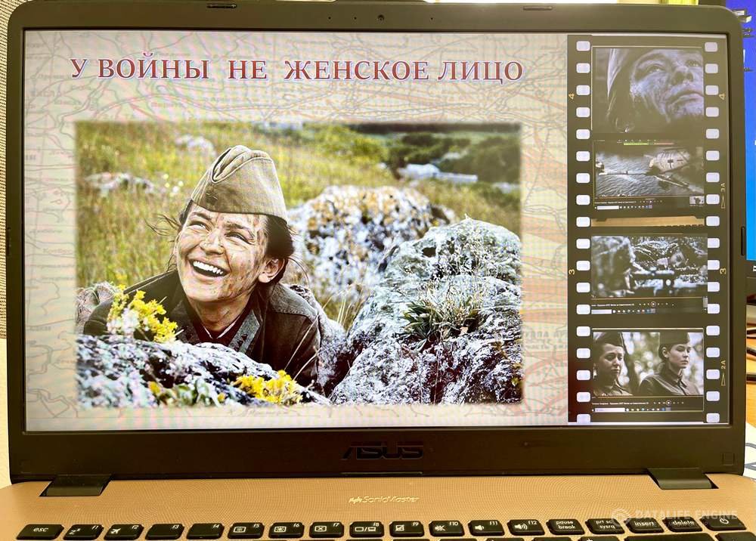Click the ASUS logo below the display
Image resolution: width=756 pixels, height=541 pixels.
point(383,451)
